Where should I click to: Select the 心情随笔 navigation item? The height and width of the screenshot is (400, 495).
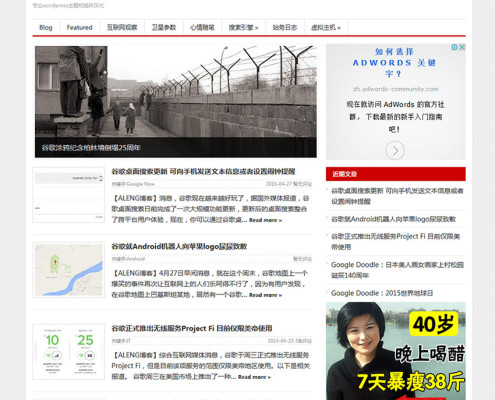(202, 27)
